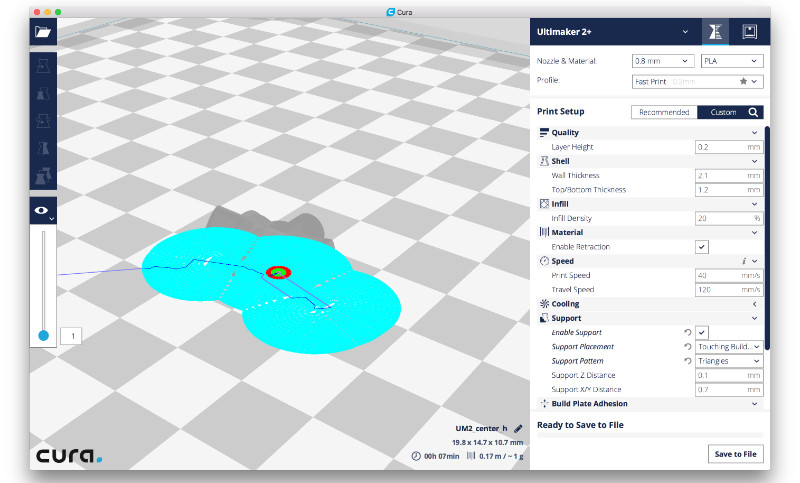The width and height of the screenshot is (800, 483).
Task: Click the material usage spool icon
Action: [x=471, y=456]
